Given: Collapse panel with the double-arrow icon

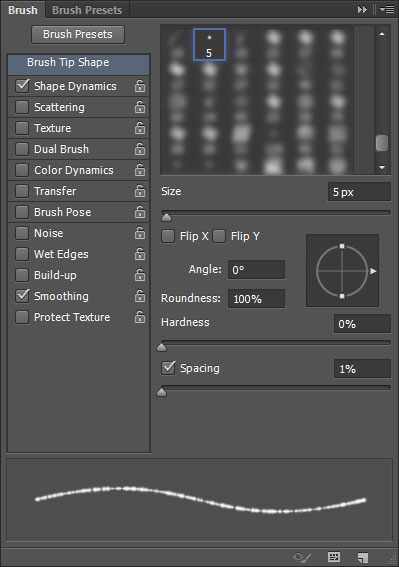Looking at the screenshot, I should [362, 10].
